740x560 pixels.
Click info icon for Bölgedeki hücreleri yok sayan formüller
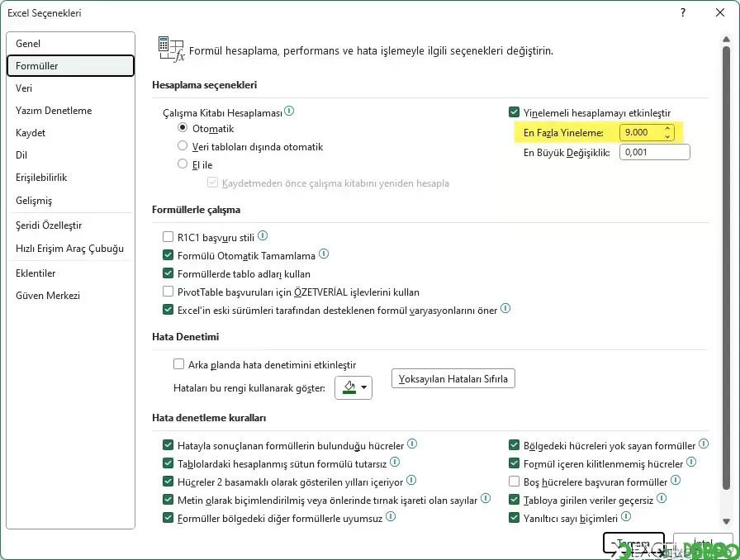point(704,444)
